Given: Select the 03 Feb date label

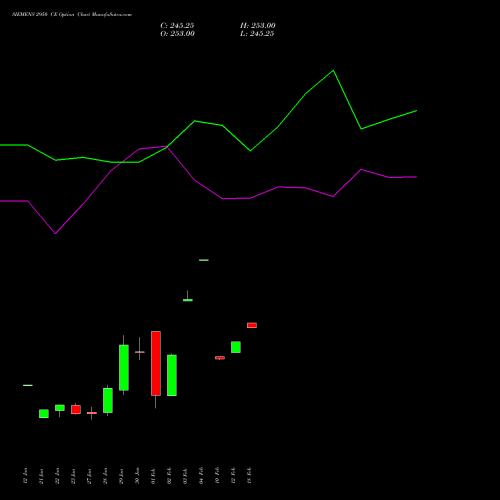Looking at the screenshot, I should point(185,476).
